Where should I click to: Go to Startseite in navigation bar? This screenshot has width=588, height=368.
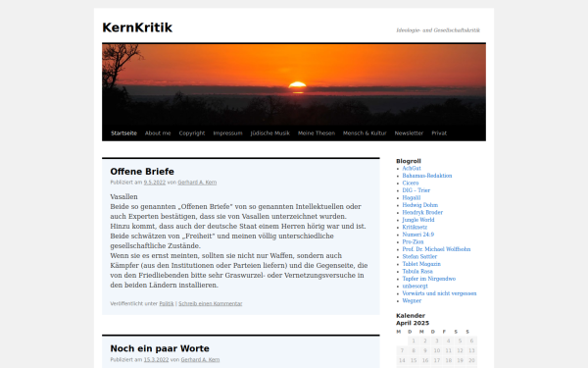pyautogui.click(x=123, y=132)
